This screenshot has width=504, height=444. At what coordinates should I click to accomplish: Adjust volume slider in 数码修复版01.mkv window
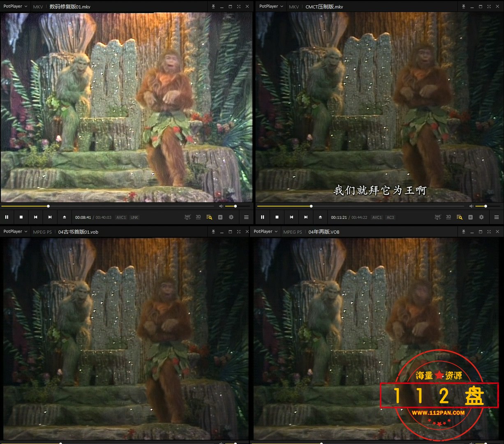[x=238, y=206]
